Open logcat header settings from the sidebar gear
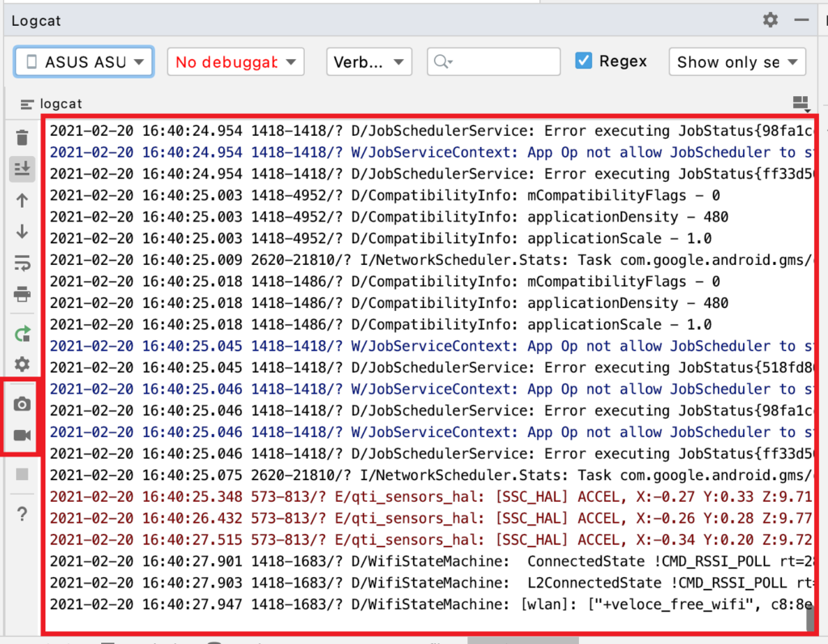Image resolution: width=828 pixels, height=644 pixels. (x=22, y=364)
